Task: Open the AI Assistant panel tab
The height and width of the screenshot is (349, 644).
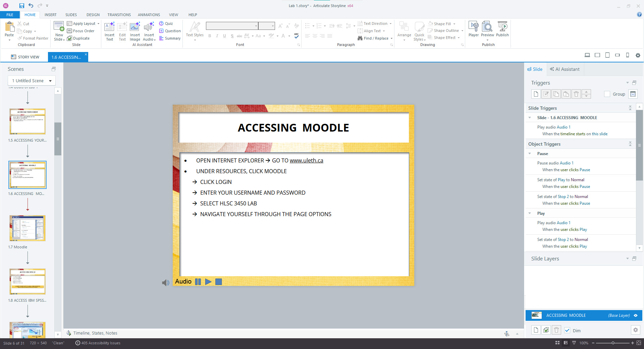Action: click(x=565, y=69)
